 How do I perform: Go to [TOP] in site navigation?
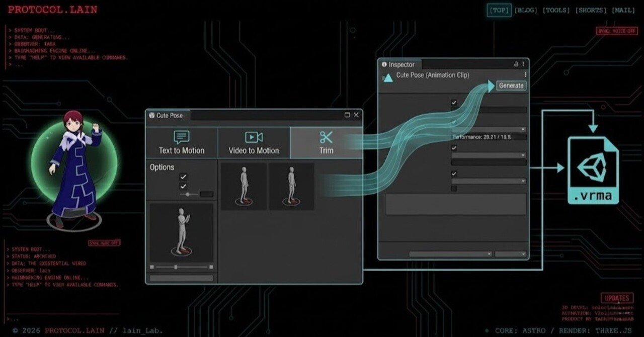click(500, 10)
